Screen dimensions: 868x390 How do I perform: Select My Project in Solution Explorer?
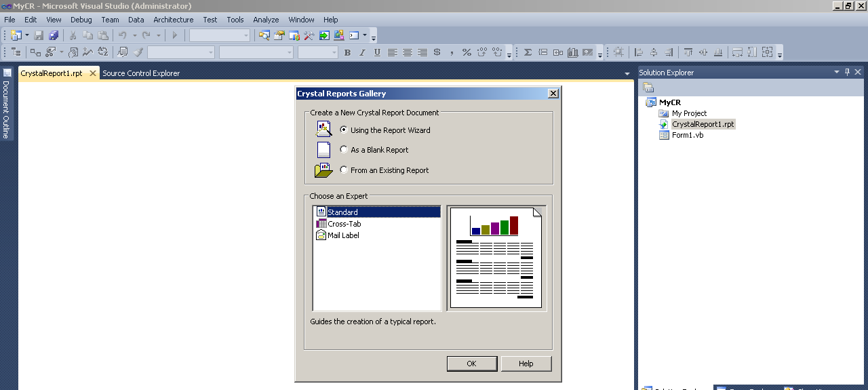(x=689, y=113)
